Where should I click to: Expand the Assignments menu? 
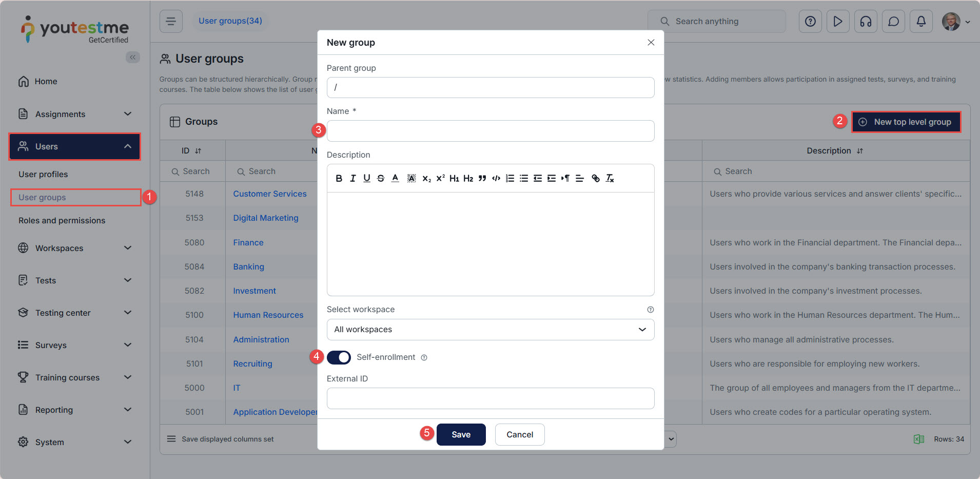tap(75, 114)
